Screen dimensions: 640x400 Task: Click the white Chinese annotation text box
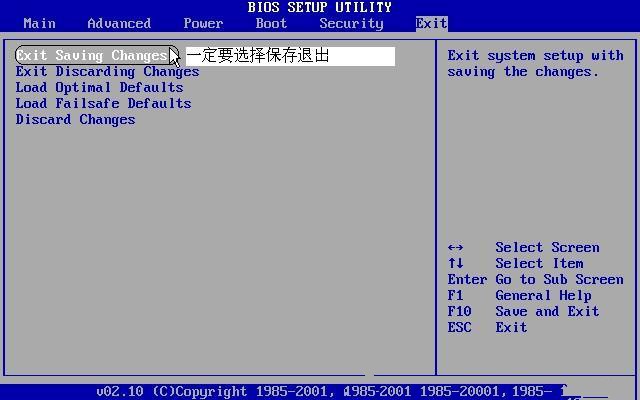pos(290,56)
